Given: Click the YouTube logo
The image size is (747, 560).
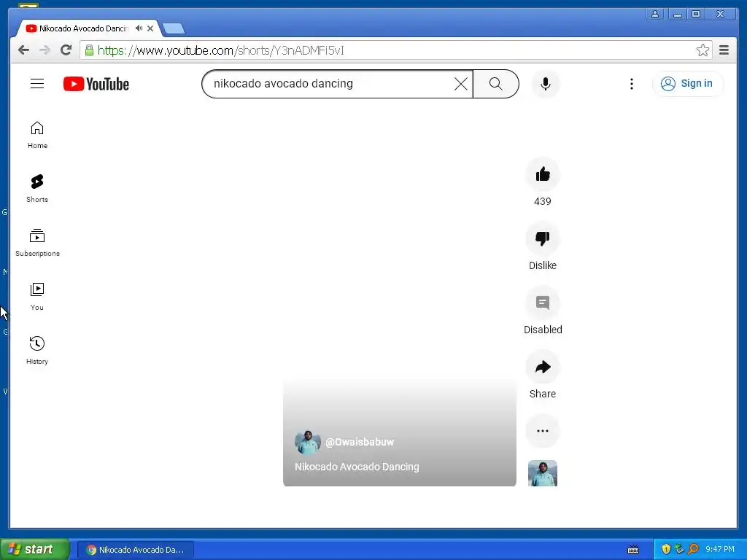Looking at the screenshot, I should pyautogui.click(x=96, y=84).
